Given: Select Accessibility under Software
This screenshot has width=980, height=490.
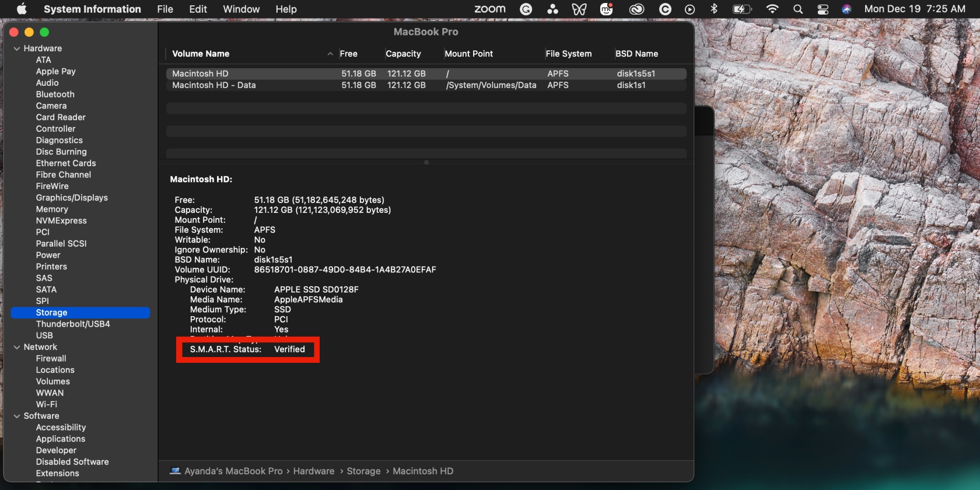Looking at the screenshot, I should click(x=61, y=428).
